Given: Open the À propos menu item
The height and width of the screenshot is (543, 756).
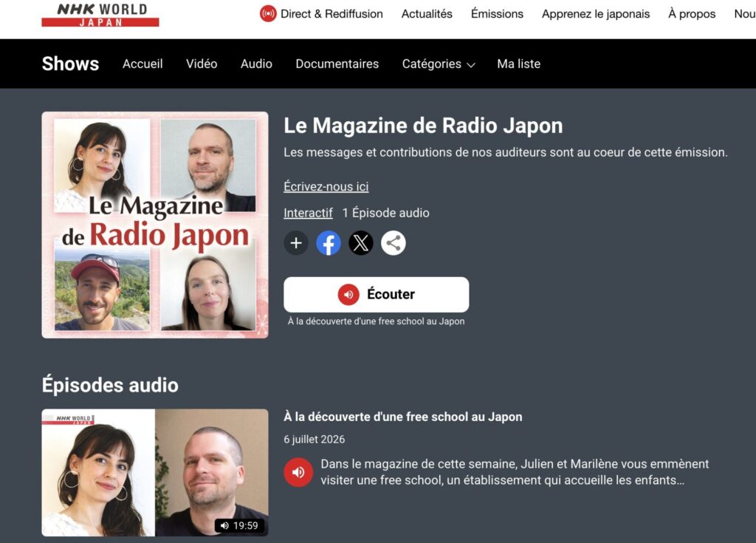Looking at the screenshot, I should [691, 14].
